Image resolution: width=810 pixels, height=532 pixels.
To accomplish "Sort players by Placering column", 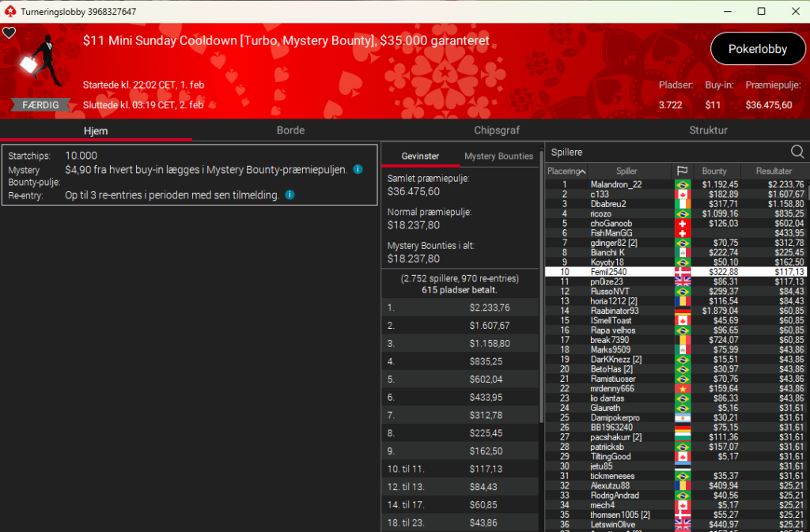I will (x=566, y=171).
